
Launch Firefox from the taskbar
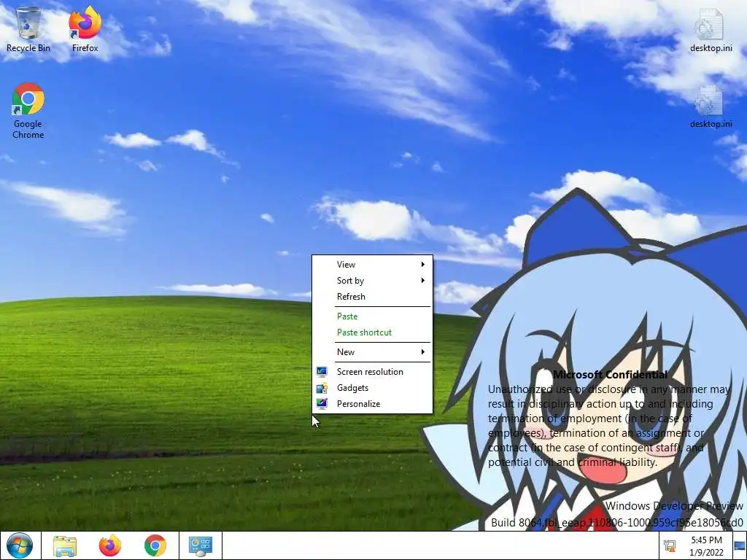pyautogui.click(x=110, y=545)
